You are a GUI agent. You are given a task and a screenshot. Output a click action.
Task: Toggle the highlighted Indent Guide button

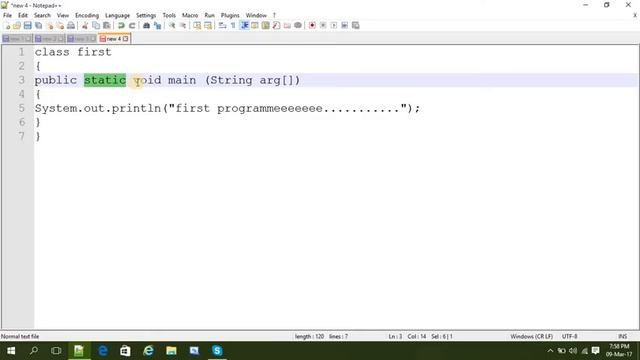click(x=244, y=26)
